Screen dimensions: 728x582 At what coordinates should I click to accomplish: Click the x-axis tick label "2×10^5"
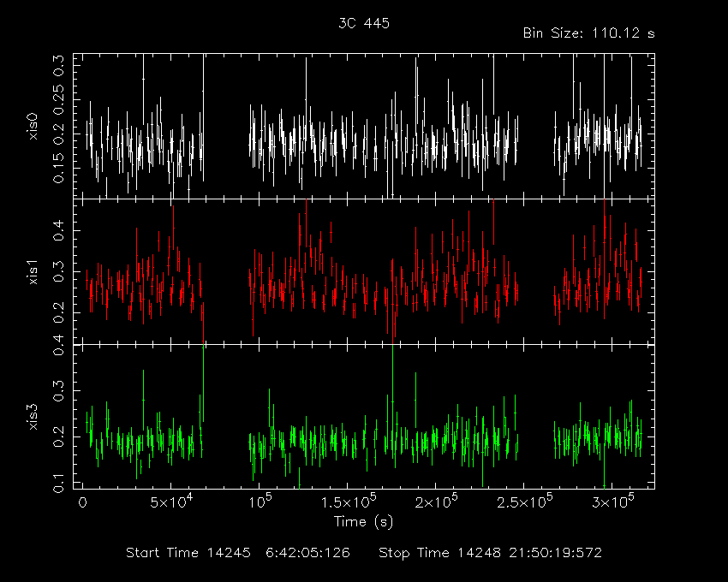coord(437,502)
